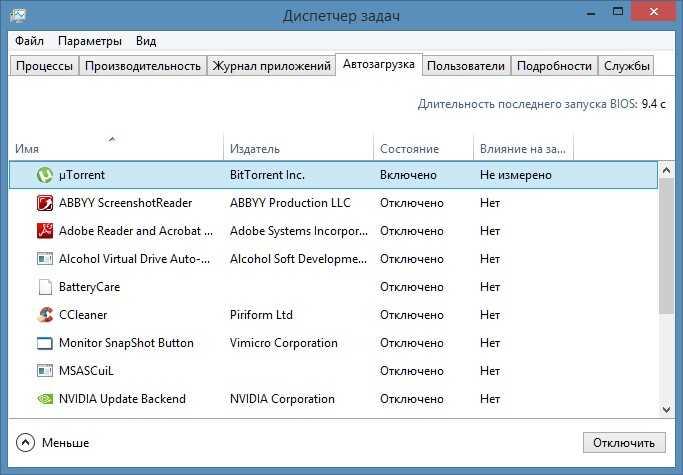Click the NVIDIA Update Backend icon
The image size is (683, 475).
tap(44, 399)
